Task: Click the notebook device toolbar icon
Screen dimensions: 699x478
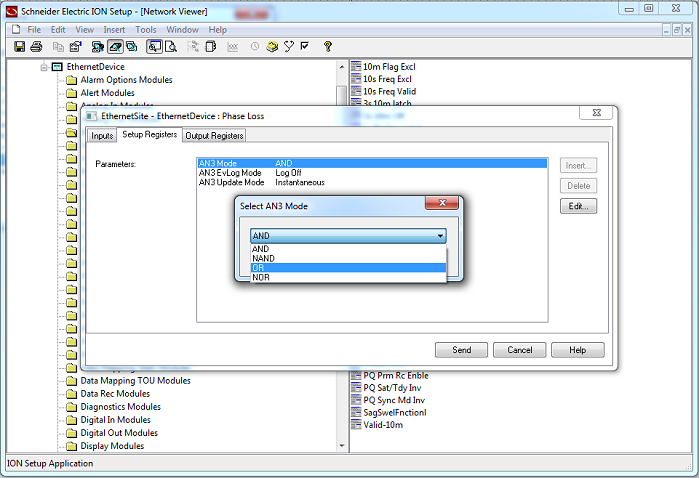Action: coord(210,46)
